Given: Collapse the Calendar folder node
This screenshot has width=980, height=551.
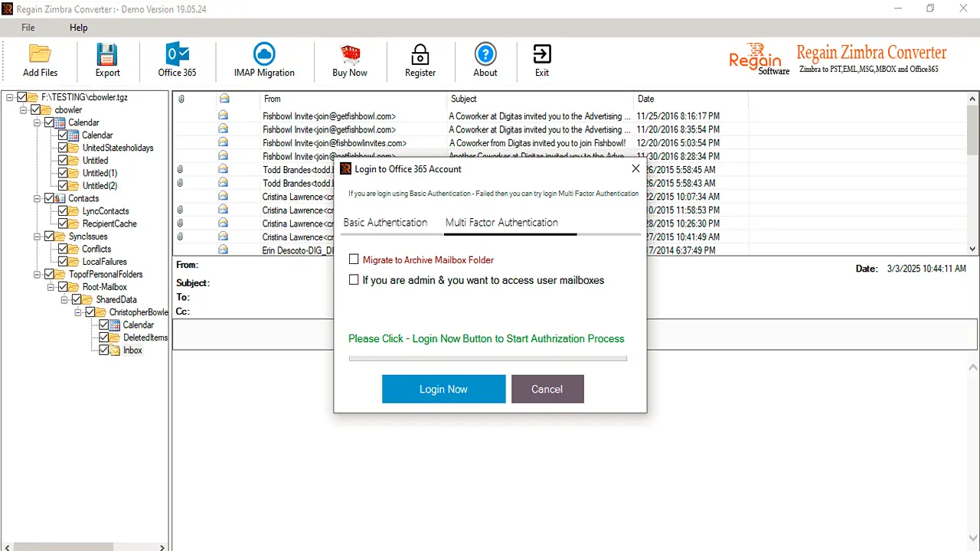Looking at the screenshot, I should pyautogui.click(x=38, y=122).
